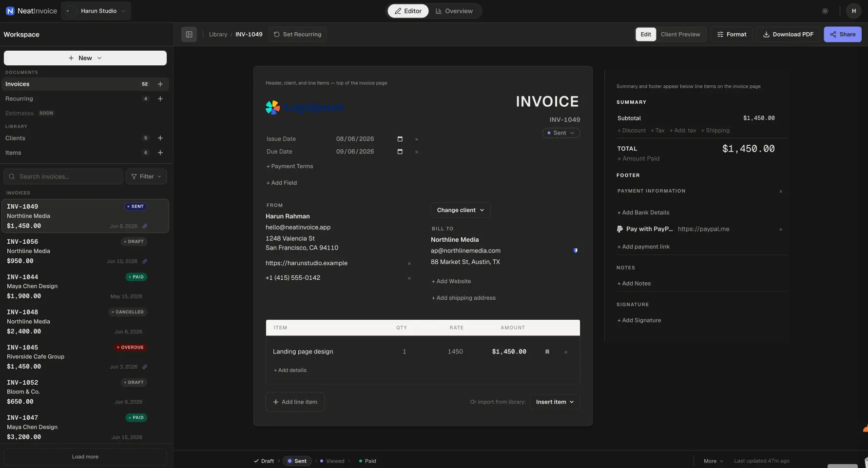This screenshot has width=868, height=468.
Task: Click Download PDF button
Action: [788, 34]
